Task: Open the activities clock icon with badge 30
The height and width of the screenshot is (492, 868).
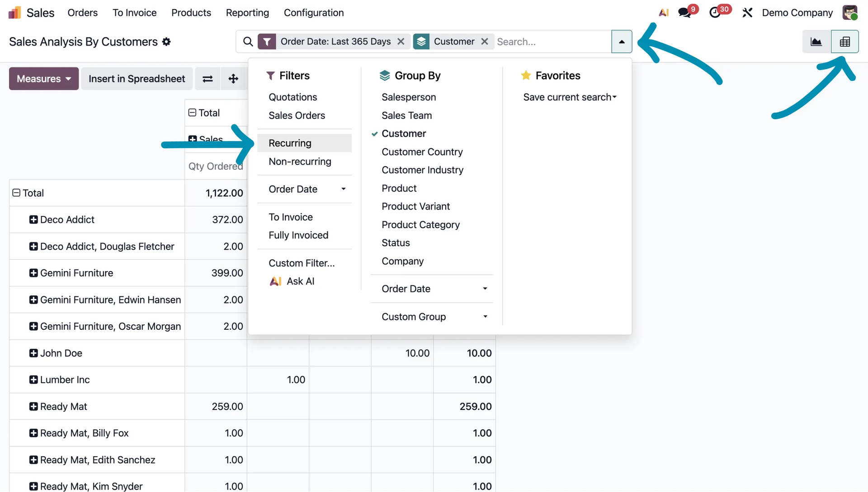Action: click(715, 13)
